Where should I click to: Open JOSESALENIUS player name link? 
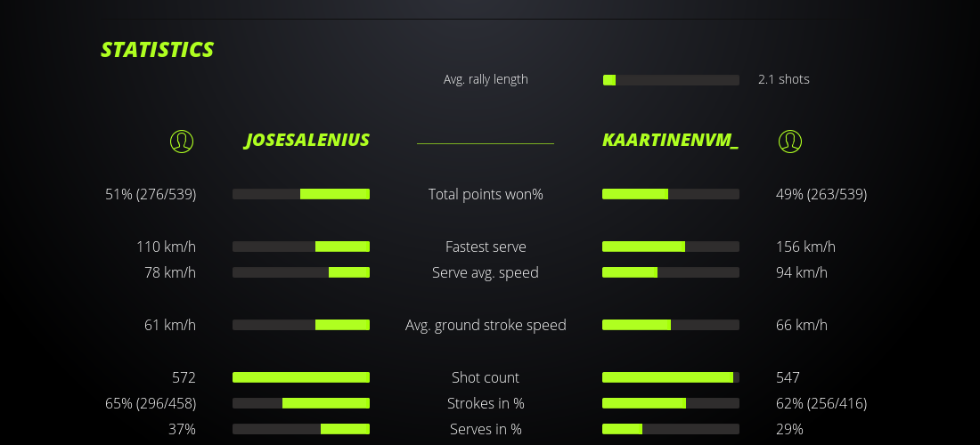tap(307, 141)
